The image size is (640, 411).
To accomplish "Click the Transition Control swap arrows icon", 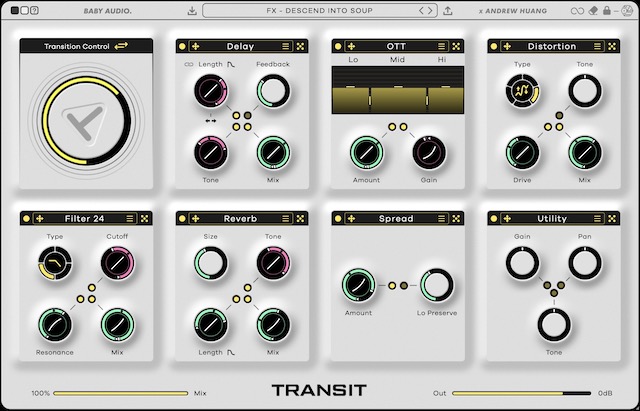I will point(122,46).
